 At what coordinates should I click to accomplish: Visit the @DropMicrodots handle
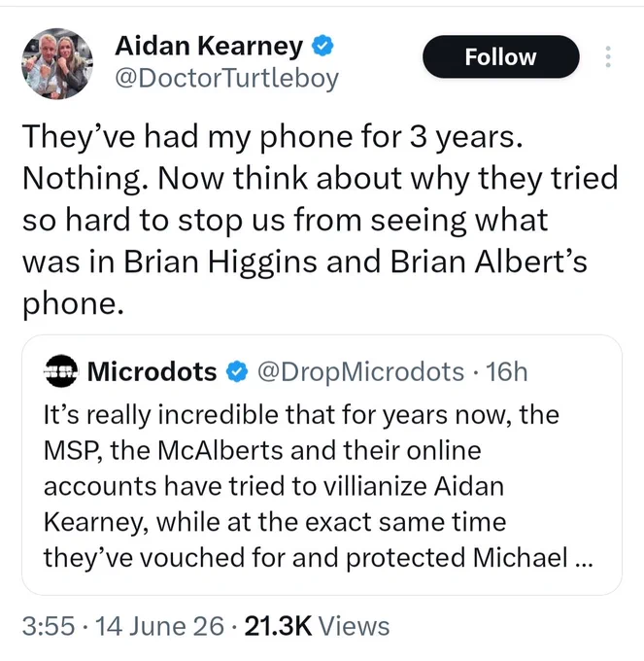point(360,371)
